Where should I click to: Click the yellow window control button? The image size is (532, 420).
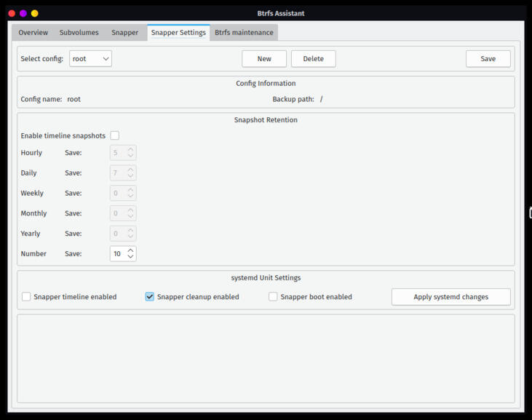click(35, 13)
